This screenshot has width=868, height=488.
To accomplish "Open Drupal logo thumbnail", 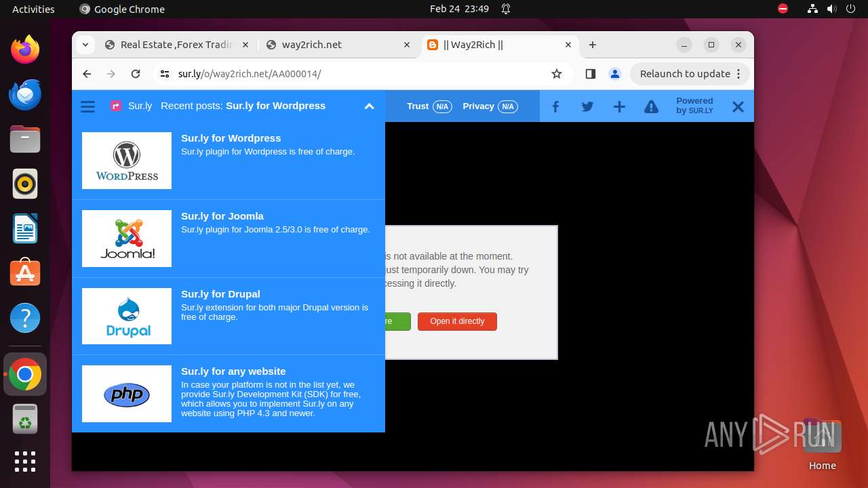I will click(127, 316).
